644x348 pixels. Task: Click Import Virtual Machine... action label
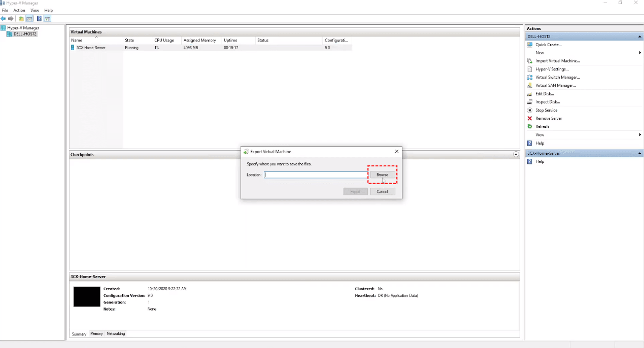coord(558,61)
